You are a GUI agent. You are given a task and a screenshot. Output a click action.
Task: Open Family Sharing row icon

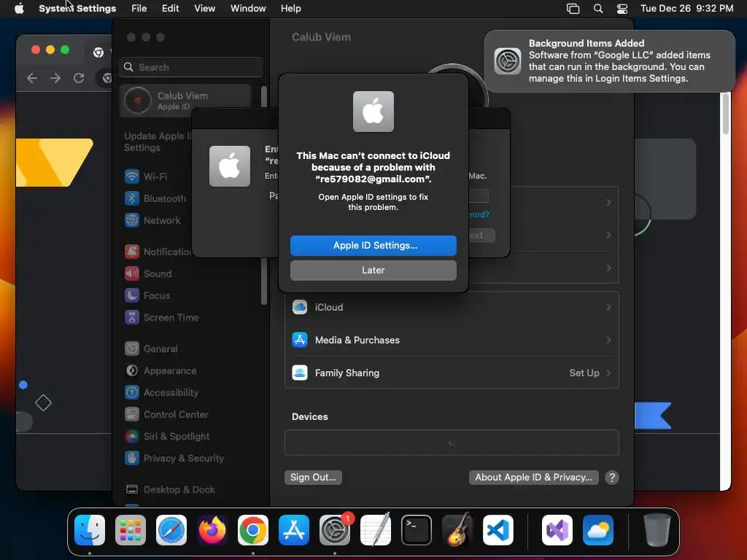point(300,373)
